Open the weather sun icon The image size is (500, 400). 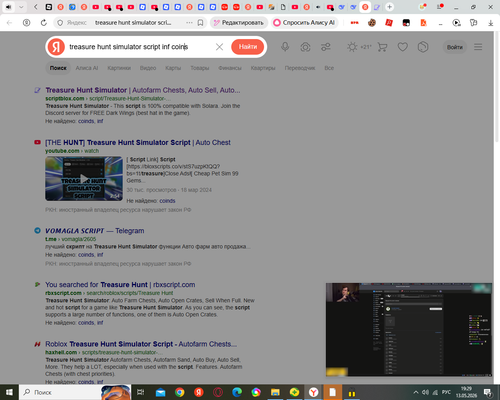click(x=352, y=47)
